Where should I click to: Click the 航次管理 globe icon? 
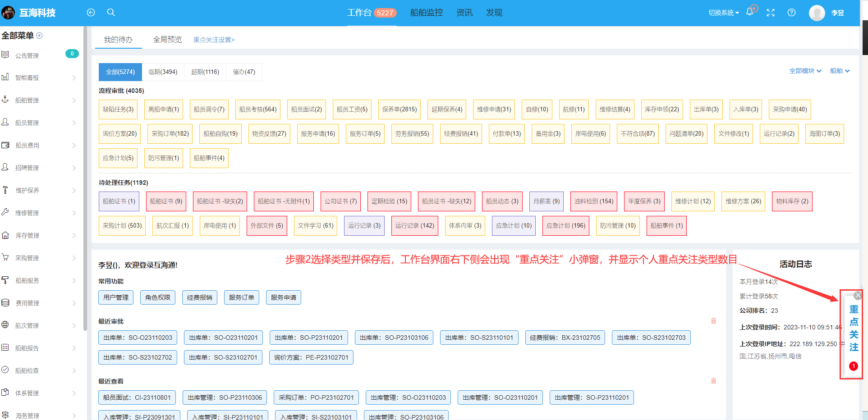(x=5, y=325)
